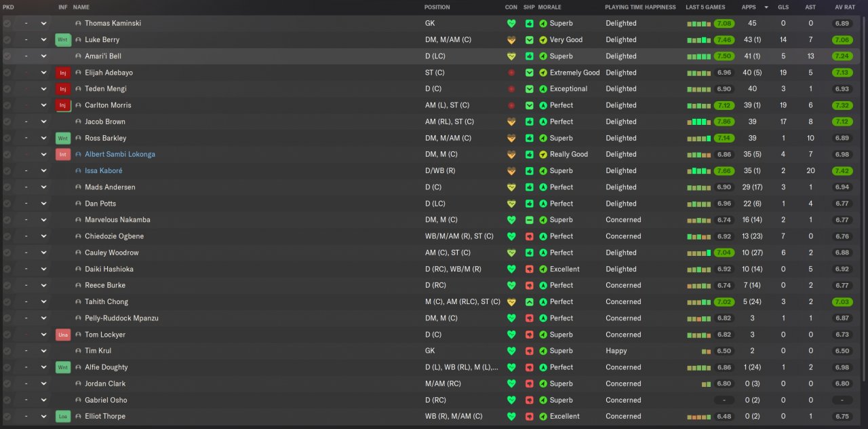
Task: Expand selection dropdown for Cauley Woodrow
Action: coord(44,253)
